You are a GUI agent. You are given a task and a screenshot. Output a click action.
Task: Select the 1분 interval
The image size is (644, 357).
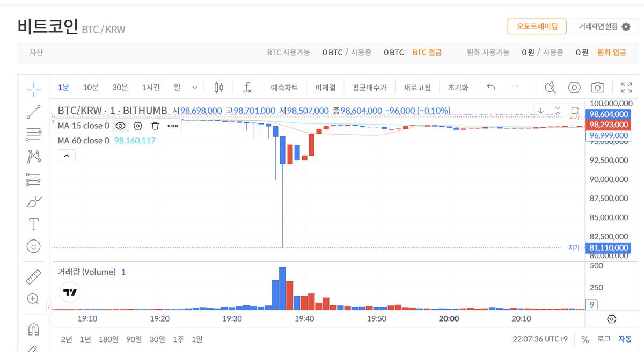tap(64, 88)
